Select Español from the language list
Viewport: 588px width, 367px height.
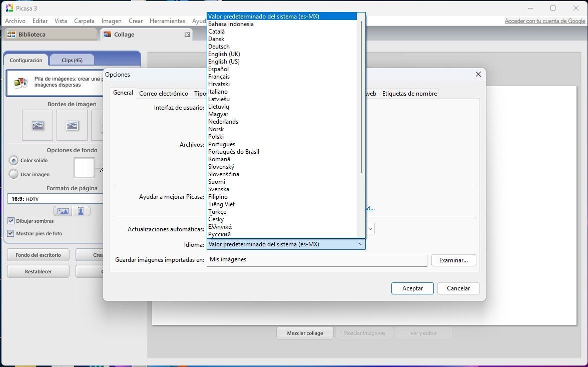[x=282, y=69]
